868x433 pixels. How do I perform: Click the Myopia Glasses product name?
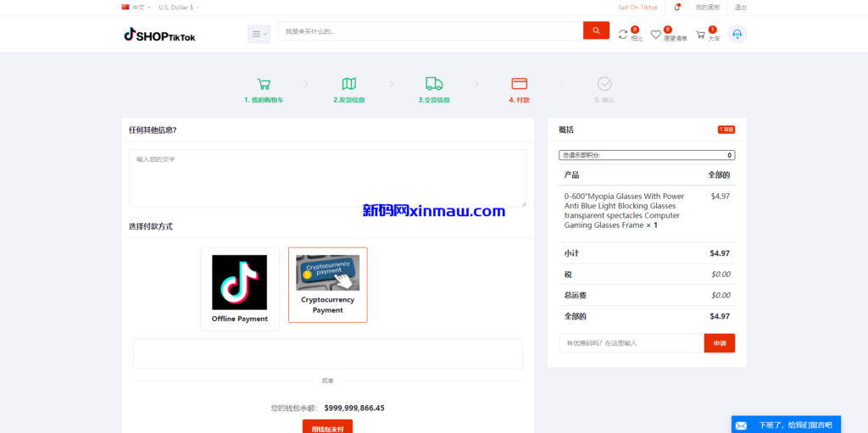click(x=625, y=211)
